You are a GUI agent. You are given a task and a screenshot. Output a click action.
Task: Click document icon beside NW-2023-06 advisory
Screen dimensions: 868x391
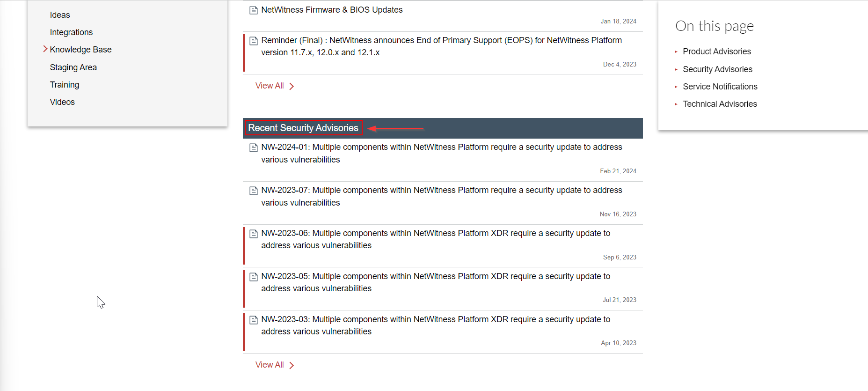[x=254, y=234]
